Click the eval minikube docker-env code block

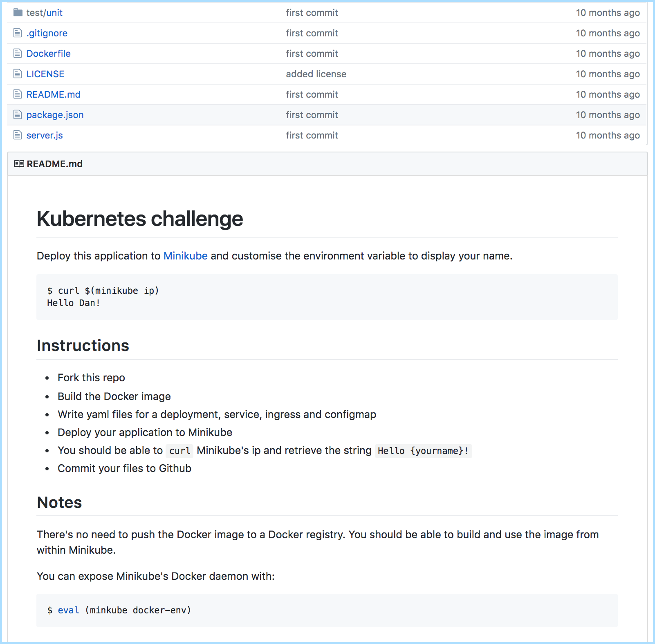pos(327,610)
